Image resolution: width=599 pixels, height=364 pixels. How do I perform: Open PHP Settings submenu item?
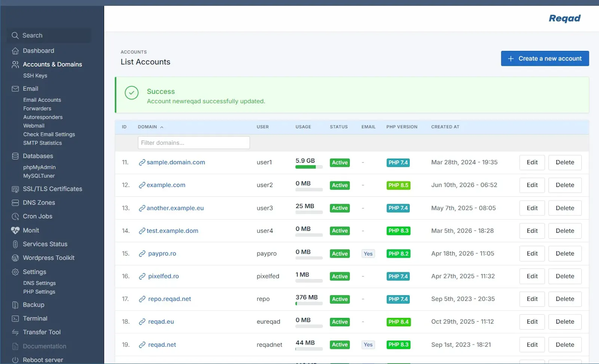coord(39,292)
